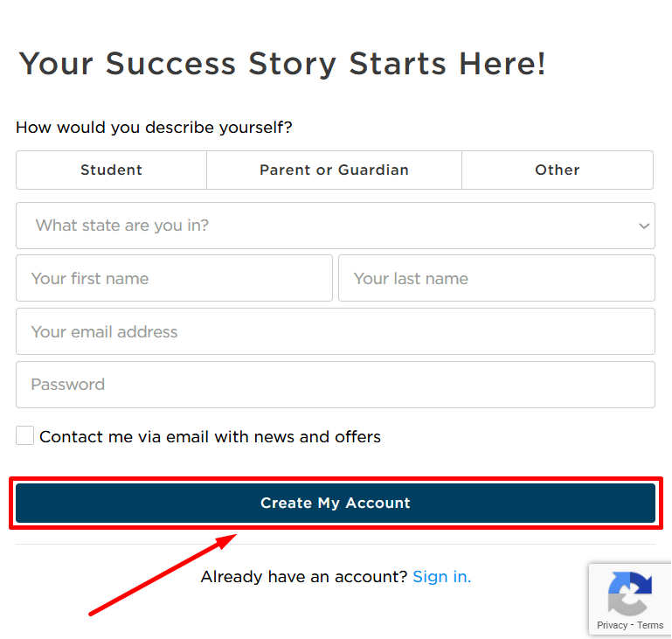Click into the last name field
672x639 pixels.
click(496, 279)
